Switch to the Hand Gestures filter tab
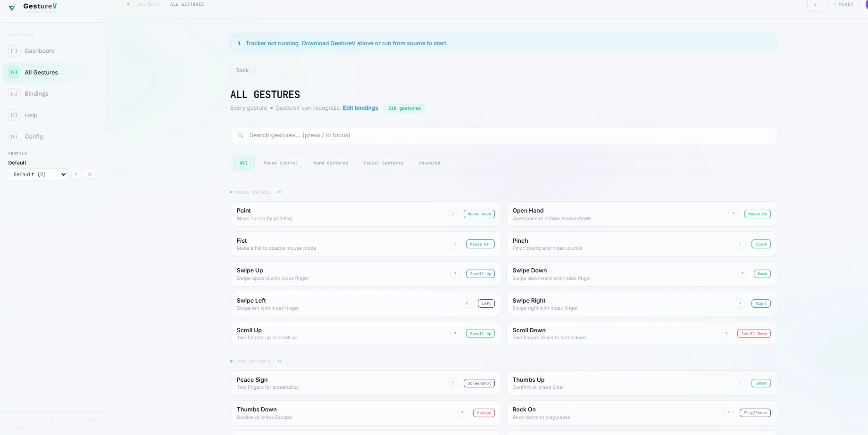Screen dimensions: 868x435 331,163
